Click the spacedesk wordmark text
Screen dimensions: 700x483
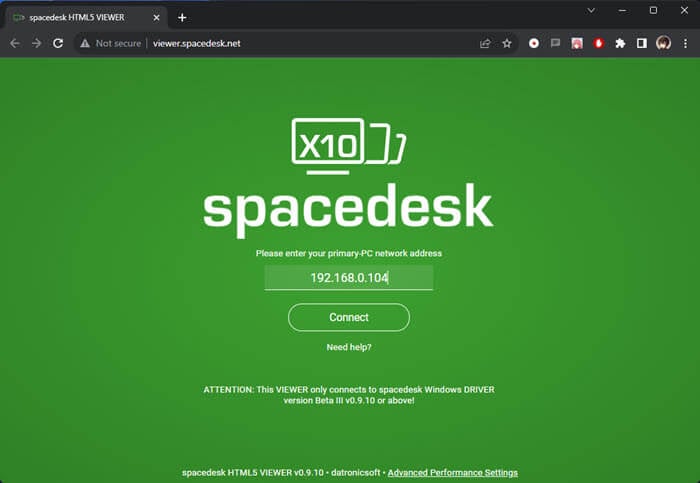coord(348,209)
